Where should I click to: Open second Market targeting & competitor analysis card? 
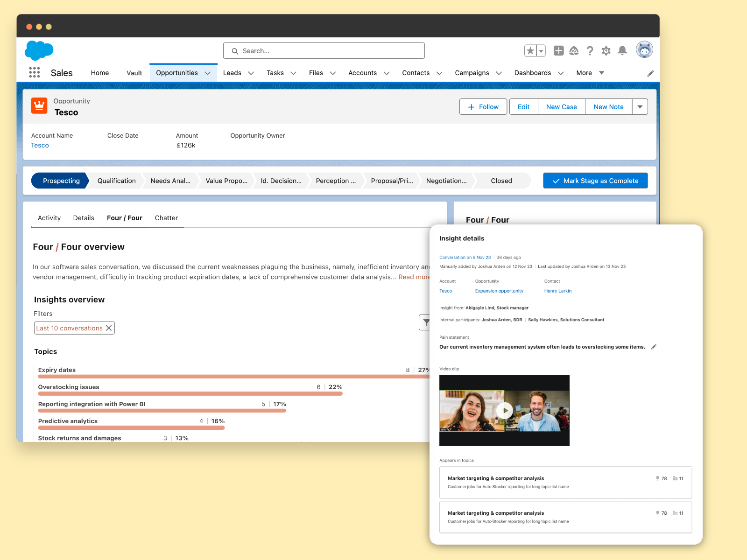[565, 517]
